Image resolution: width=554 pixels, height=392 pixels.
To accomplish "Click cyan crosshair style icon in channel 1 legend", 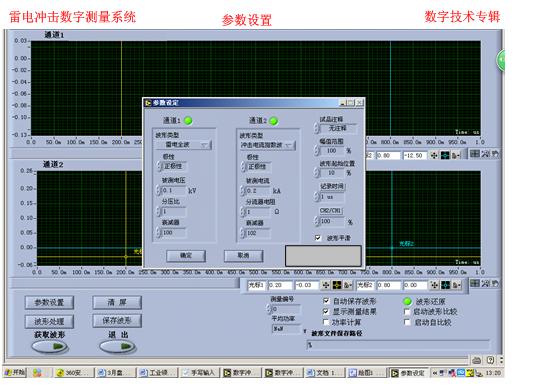I will [445, 155].
